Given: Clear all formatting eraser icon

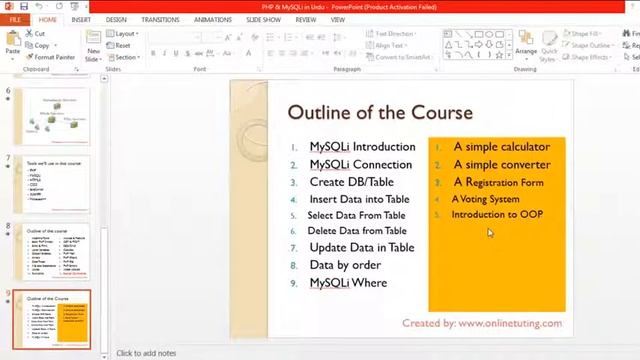Looking at the screenshot, I should click(x=255, y=38).
